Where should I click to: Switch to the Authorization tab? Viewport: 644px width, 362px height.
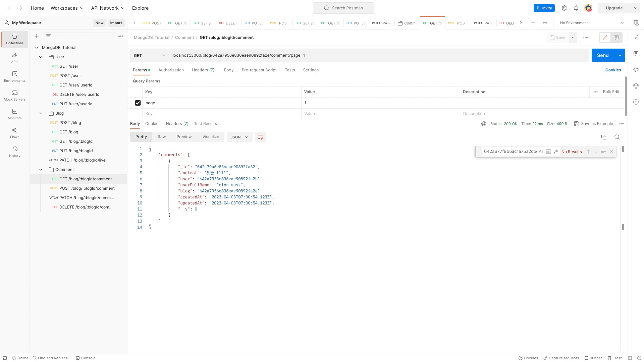click(x=171, y=70)
